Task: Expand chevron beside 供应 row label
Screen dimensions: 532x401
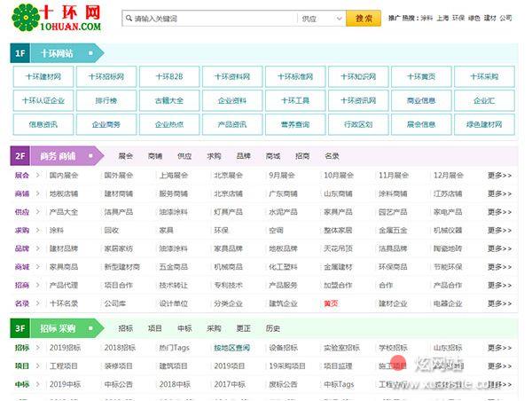Action: 37,212
